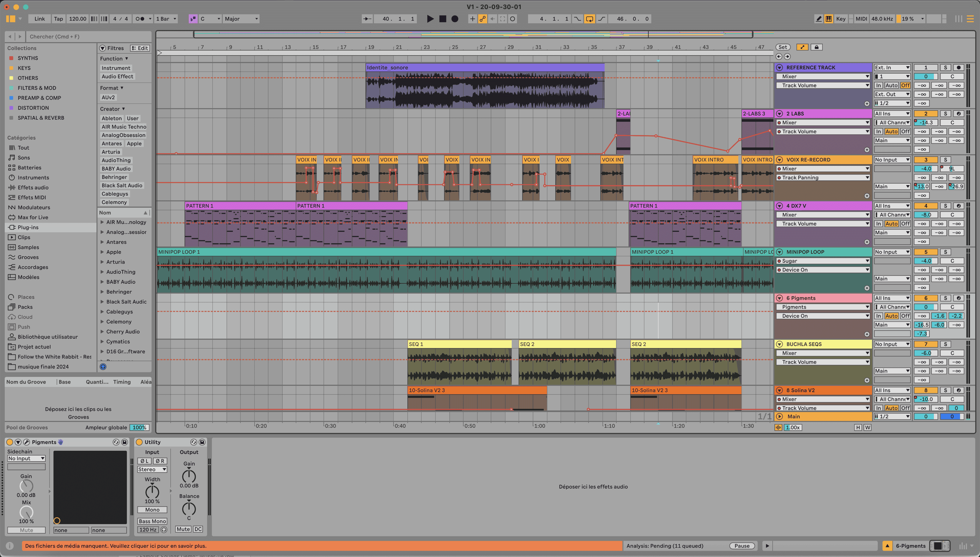
Task: Open the Major scale dropdown
Action: pyautogui.click(x=241, y=19)
